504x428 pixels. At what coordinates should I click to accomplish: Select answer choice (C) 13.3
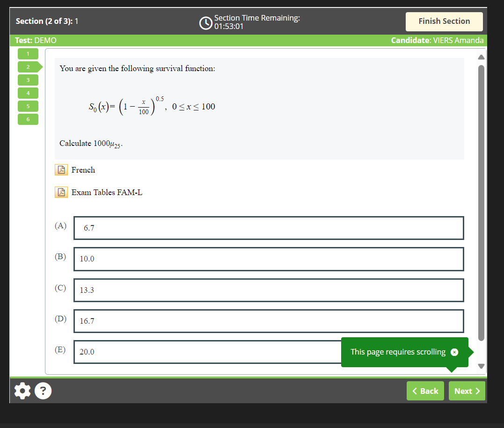click(x=269, y=290)
